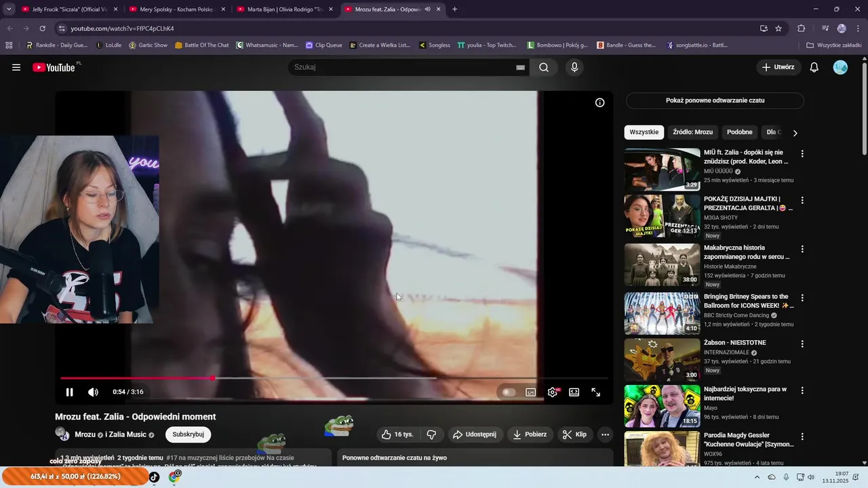
Task: Open the browser extensions puzzle icon
Action: [801, 28]
